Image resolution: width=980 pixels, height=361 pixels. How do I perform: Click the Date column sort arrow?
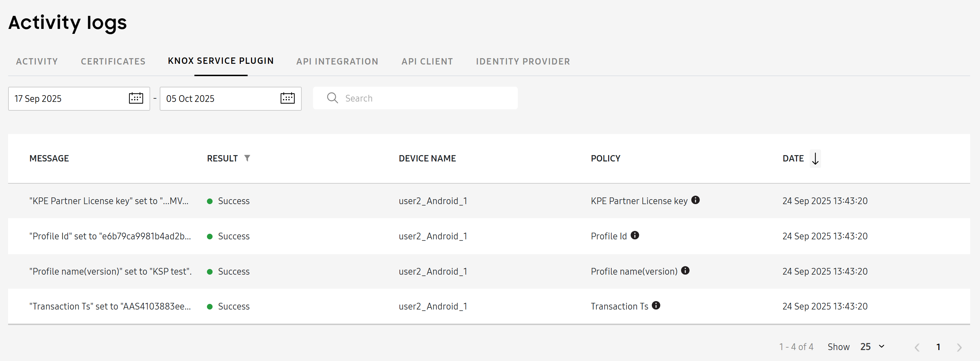[x=815, y=158]
